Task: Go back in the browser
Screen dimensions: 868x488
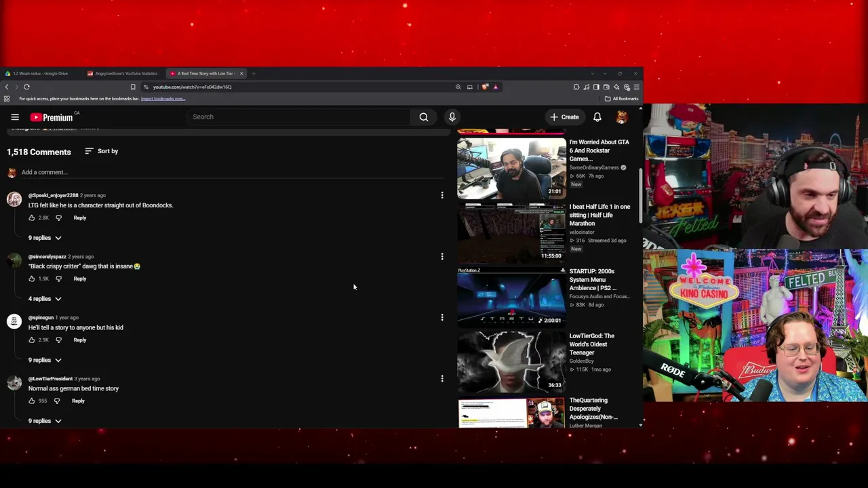Action: coord(7,87)
